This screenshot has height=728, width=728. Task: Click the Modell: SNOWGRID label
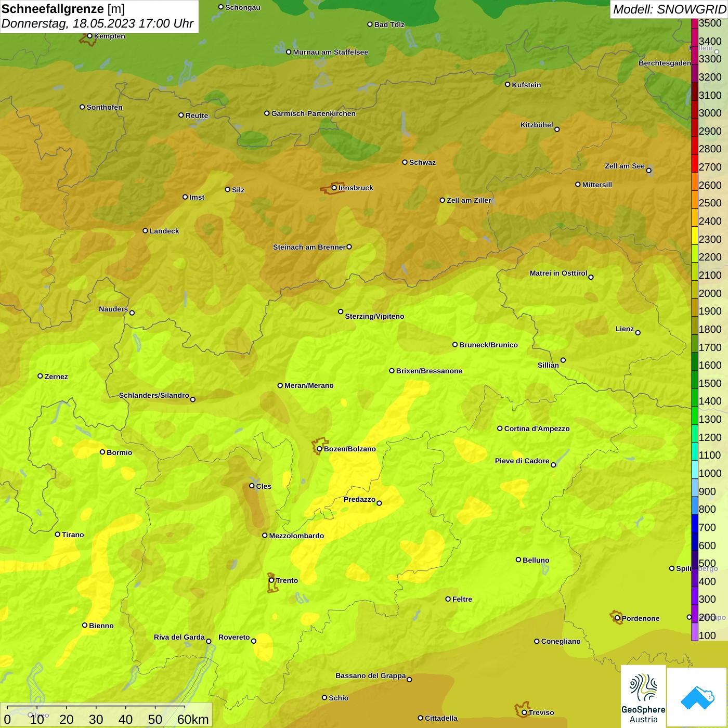(x=669, y=9)
